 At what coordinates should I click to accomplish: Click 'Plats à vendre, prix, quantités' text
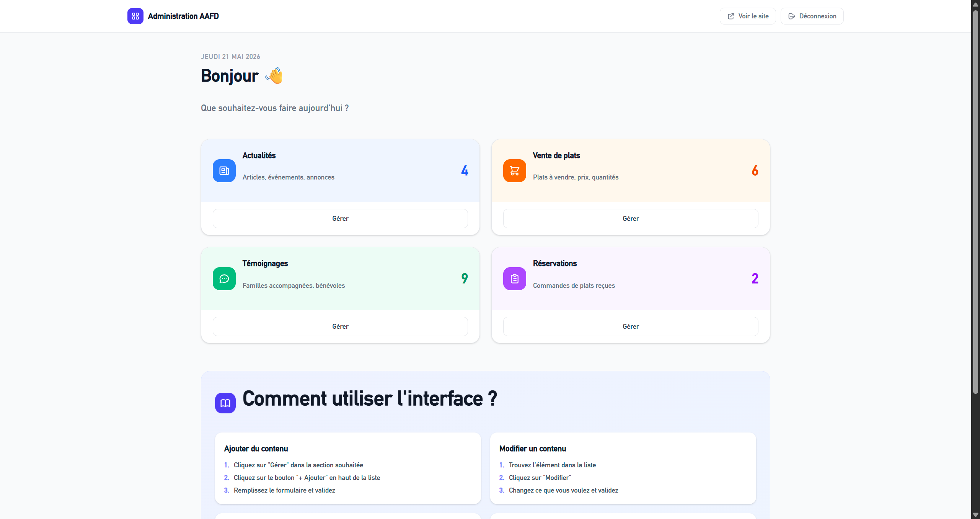[576, 177]
